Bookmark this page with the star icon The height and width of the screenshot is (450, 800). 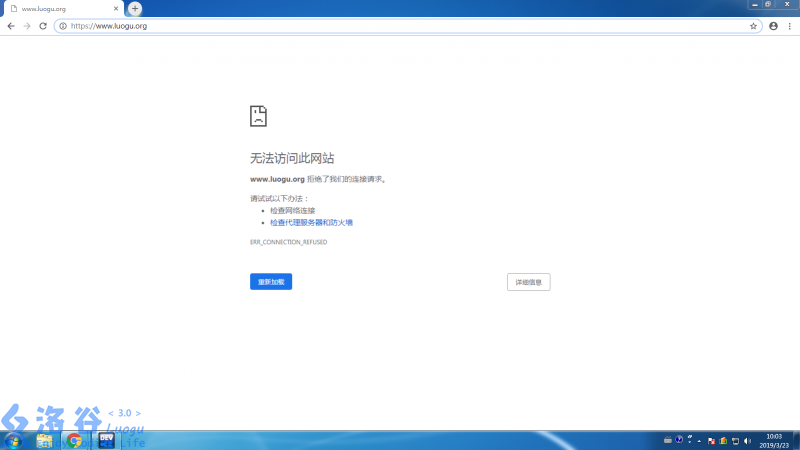click(753, 26)
